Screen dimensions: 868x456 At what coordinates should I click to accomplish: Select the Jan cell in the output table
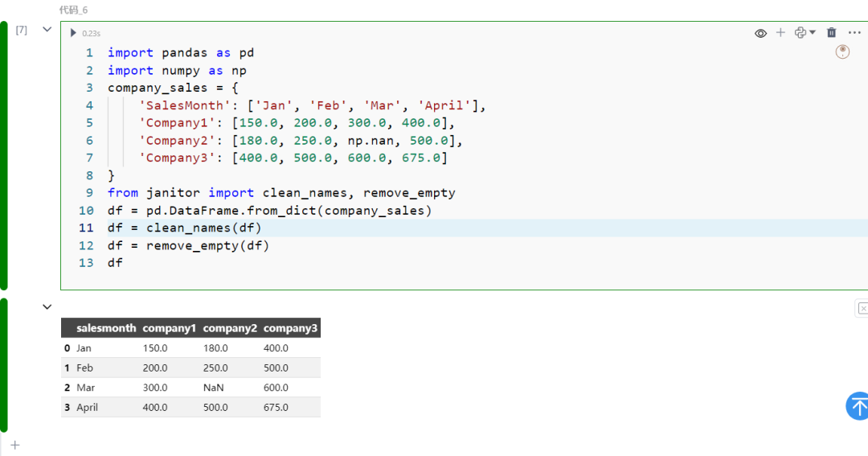click(84, 348)
